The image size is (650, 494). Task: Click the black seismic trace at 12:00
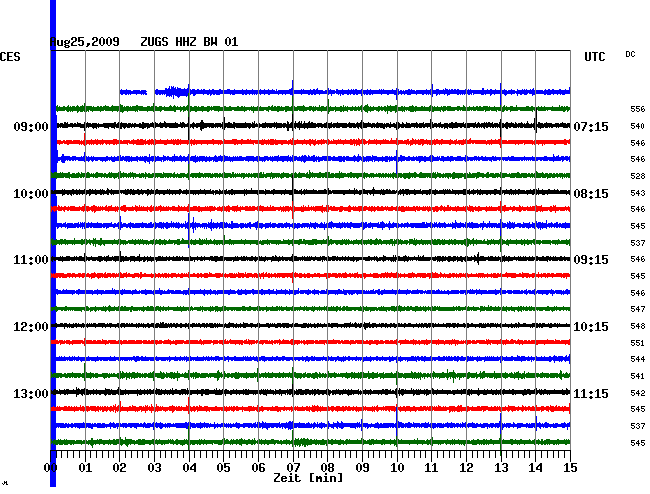(x=311, y=326)
